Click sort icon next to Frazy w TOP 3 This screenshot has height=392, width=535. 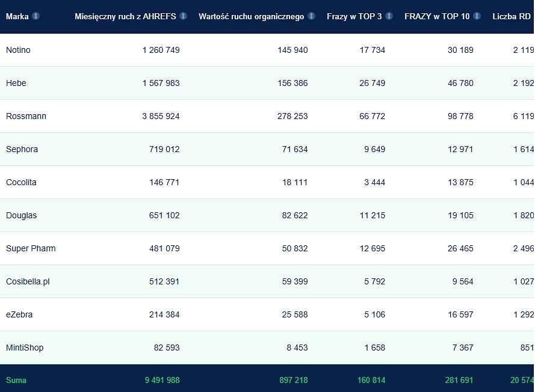(389, 16)
